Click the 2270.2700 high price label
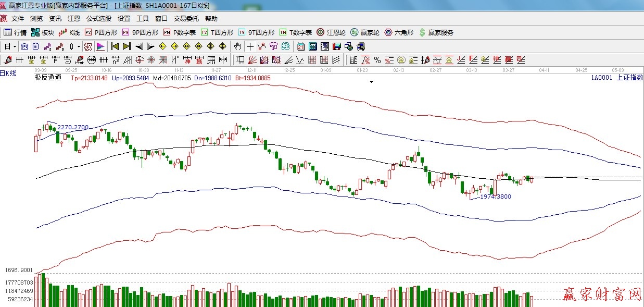 click(73, 127)
